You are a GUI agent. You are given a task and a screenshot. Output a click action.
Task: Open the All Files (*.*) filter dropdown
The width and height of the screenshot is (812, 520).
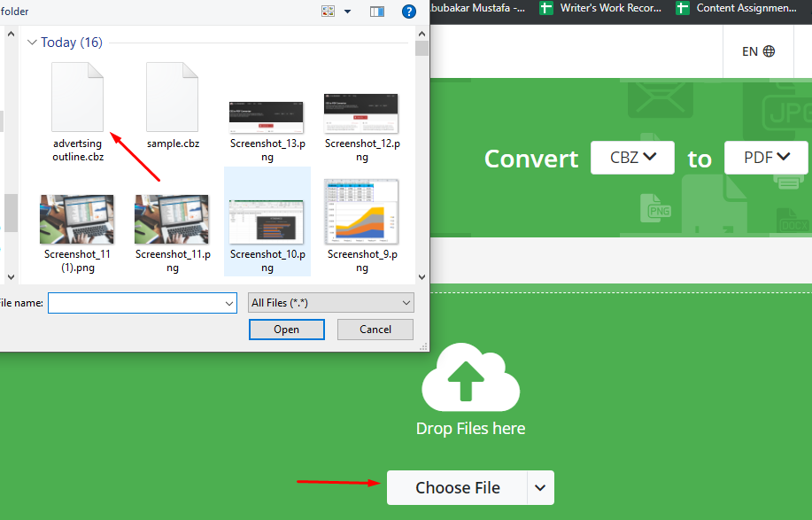[x=330, y=302]
